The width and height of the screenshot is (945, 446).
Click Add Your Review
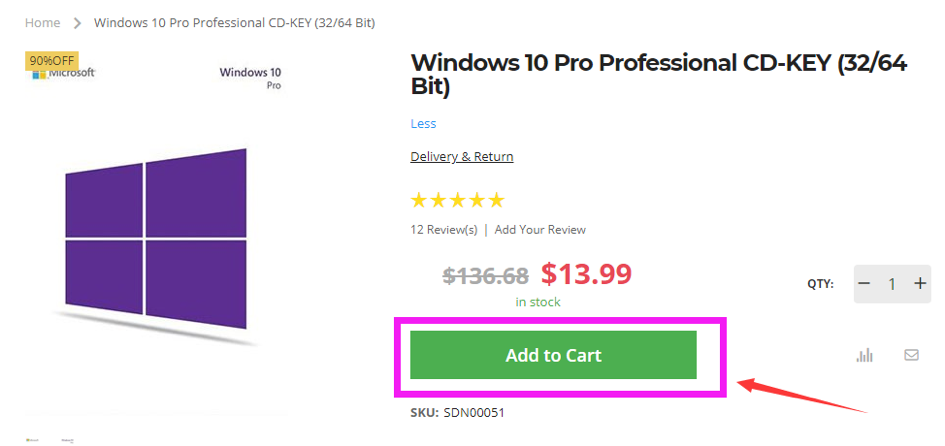click(x=540, y=230)
